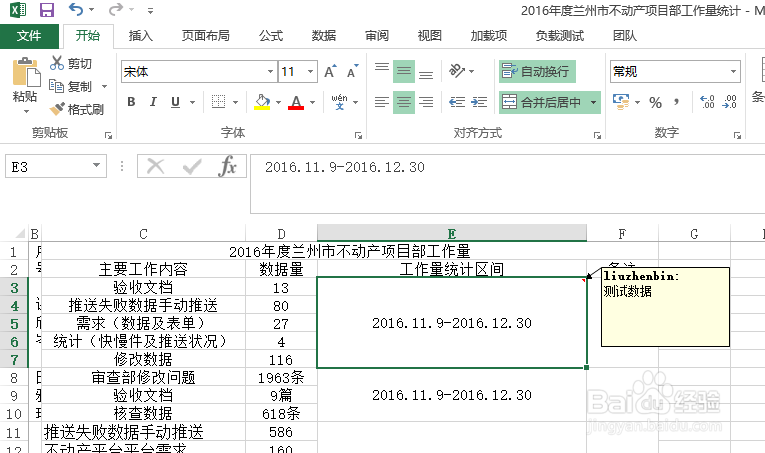Toggle the middle align icon
The image size is (765, 453).
[403, 72]
